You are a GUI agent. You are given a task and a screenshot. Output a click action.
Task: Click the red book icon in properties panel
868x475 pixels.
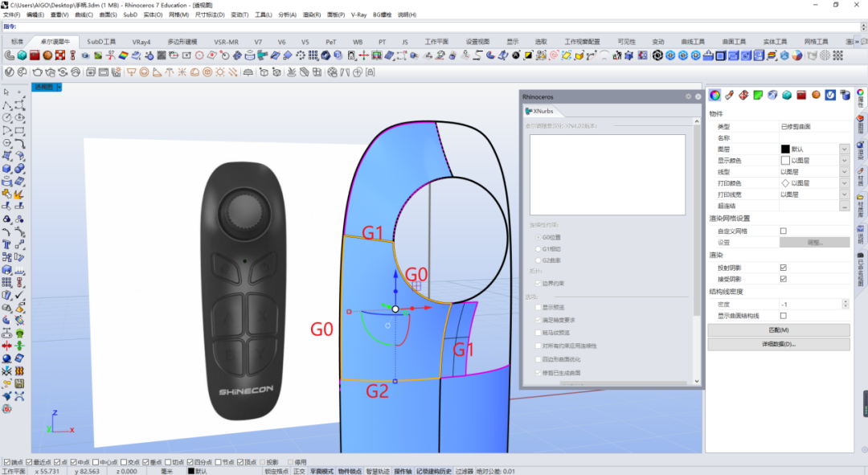801,95
